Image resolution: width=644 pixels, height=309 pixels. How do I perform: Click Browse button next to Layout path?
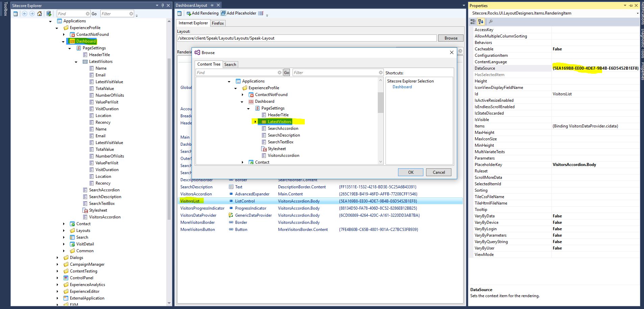[451, 38]
